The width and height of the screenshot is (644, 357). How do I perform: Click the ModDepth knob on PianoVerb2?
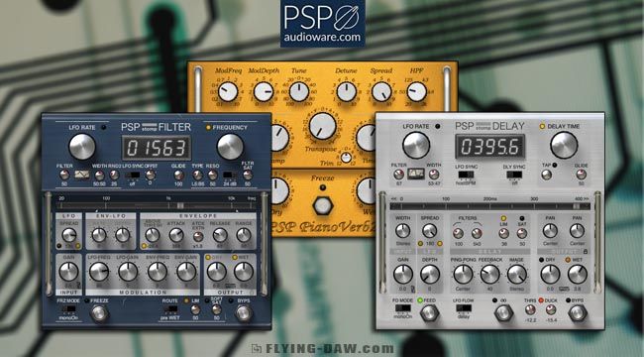(x=264, y=91)
